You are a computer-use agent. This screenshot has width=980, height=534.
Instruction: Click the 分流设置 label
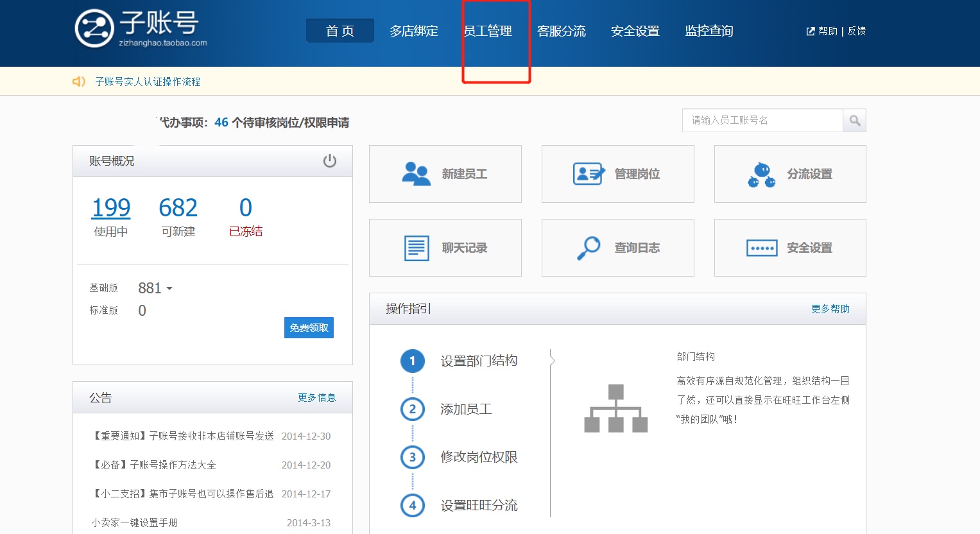tap(810, 174)
